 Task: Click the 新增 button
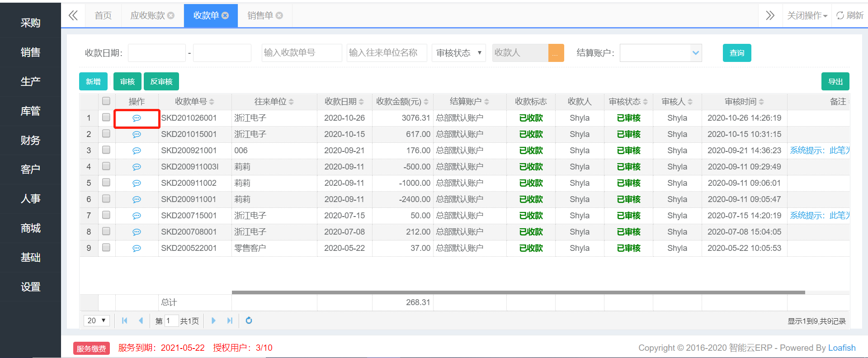93,81
